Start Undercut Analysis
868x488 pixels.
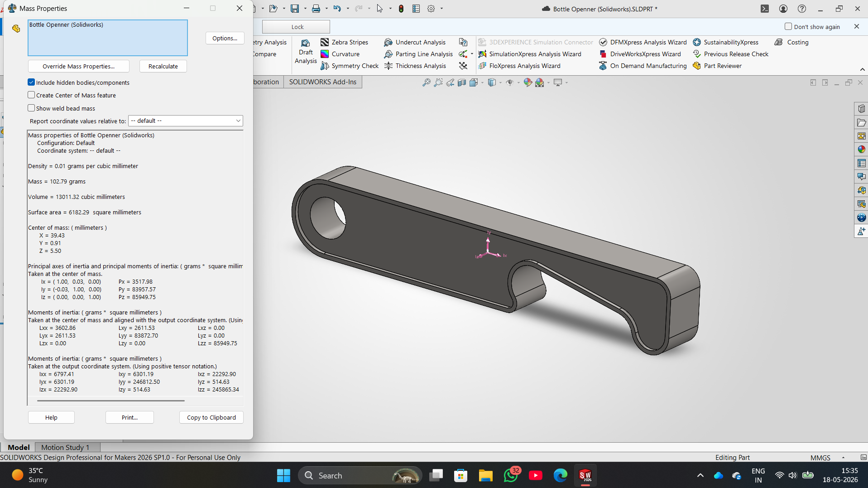pos(415,42)
